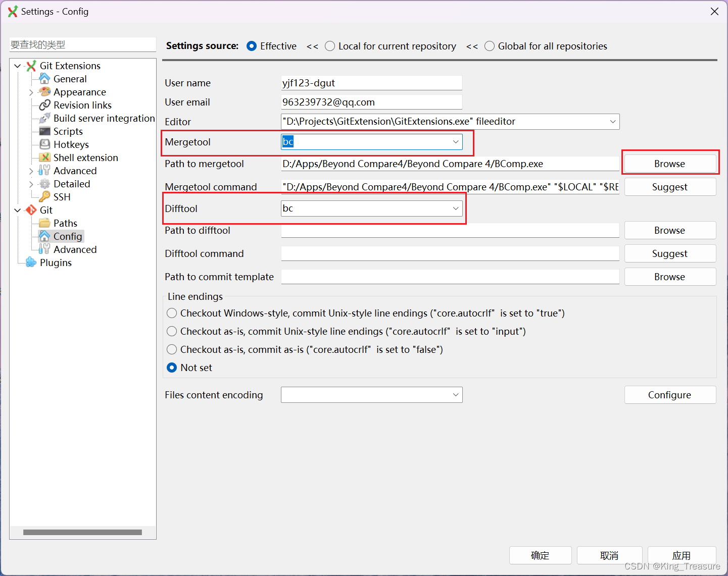Collapse the Git Extensions tree node
The height and width of the screenshot is (576, 728).
point(18,66)
